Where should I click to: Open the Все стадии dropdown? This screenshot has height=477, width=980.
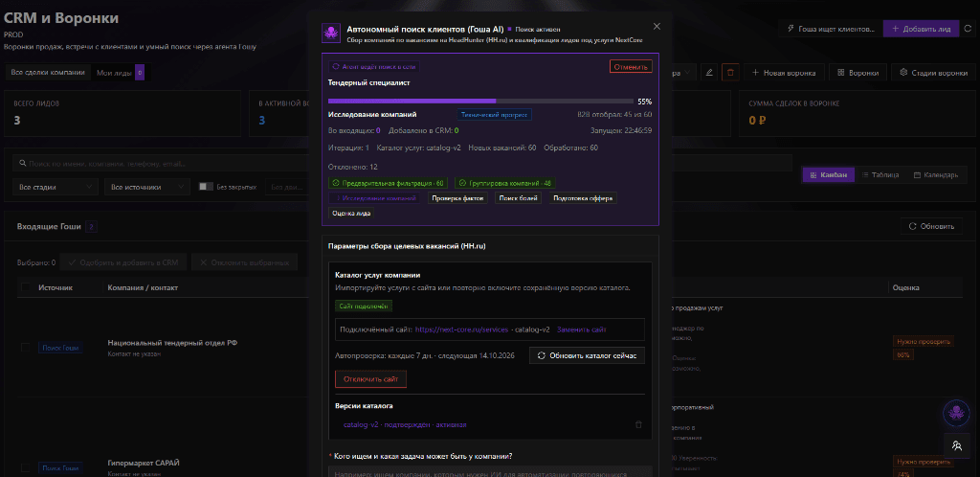tap(56, 187)
